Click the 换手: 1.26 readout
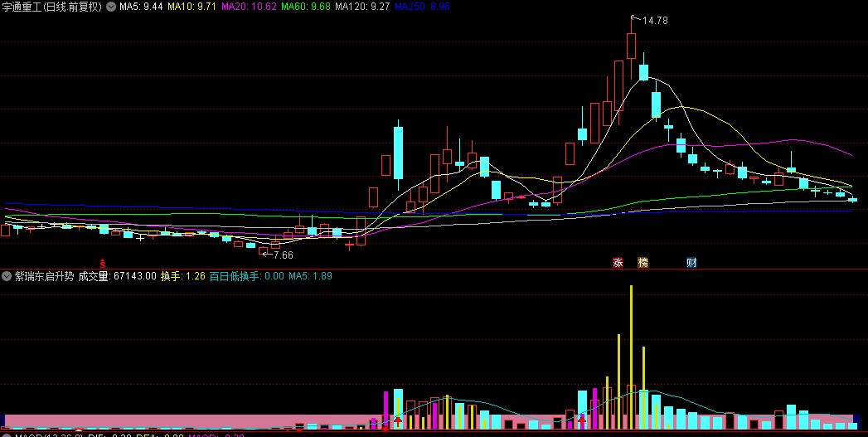The width and height of the screenshot is (868, 437). [183, 276]
